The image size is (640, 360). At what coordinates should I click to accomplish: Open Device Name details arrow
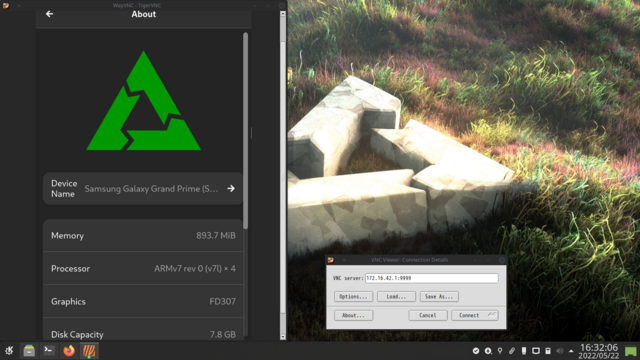pos(231,189)
